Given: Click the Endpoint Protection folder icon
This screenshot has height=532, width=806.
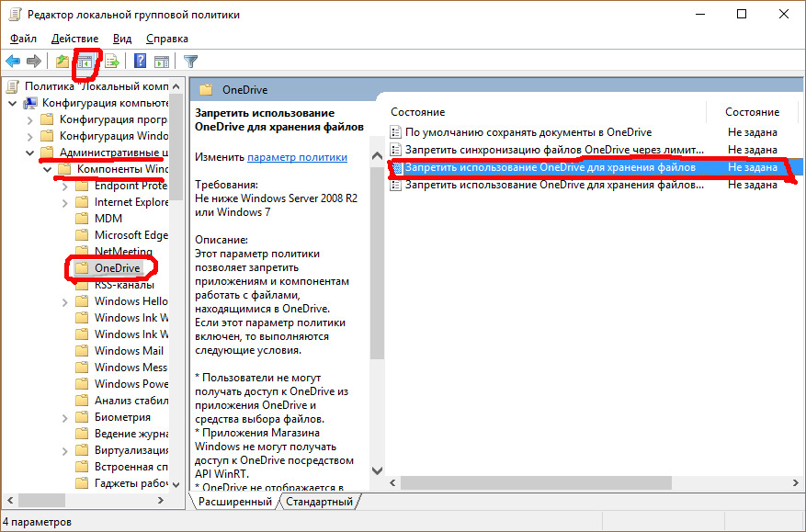Looking at the screenshot, I should [82, 186].
